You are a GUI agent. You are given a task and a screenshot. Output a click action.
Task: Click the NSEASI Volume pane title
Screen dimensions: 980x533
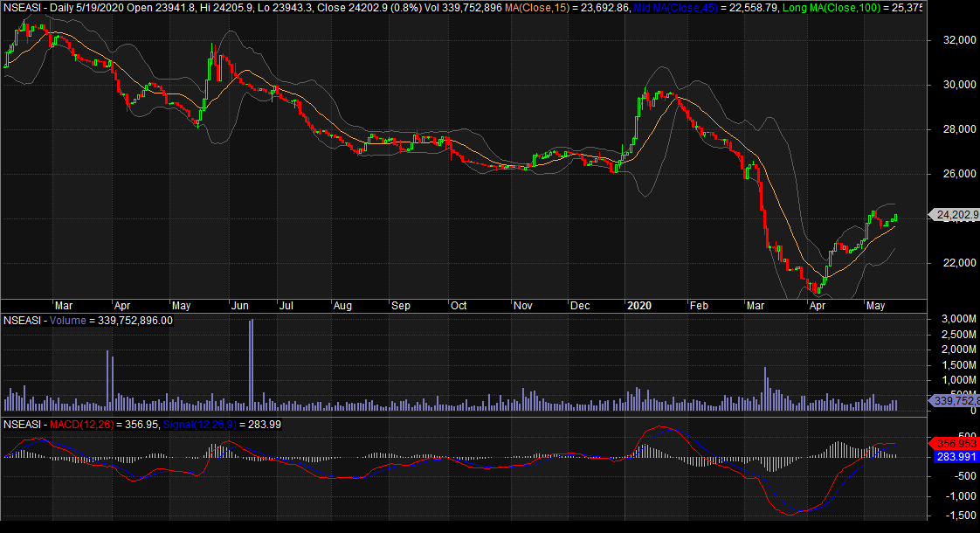click(x=88, y=321)
